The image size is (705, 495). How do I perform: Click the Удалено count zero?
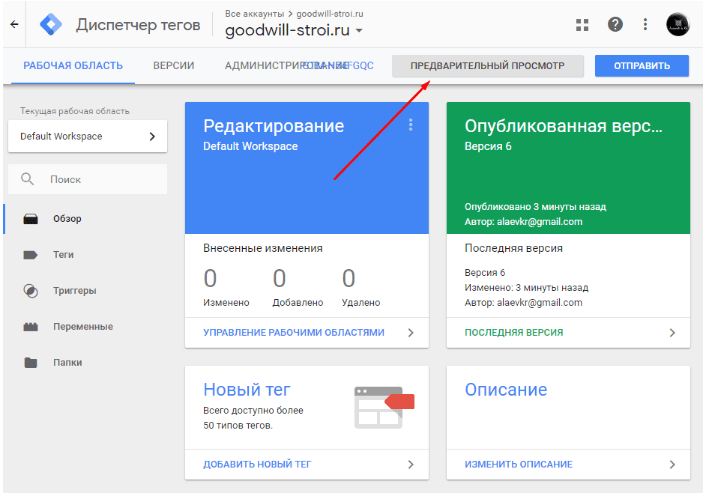click(348, 278)
